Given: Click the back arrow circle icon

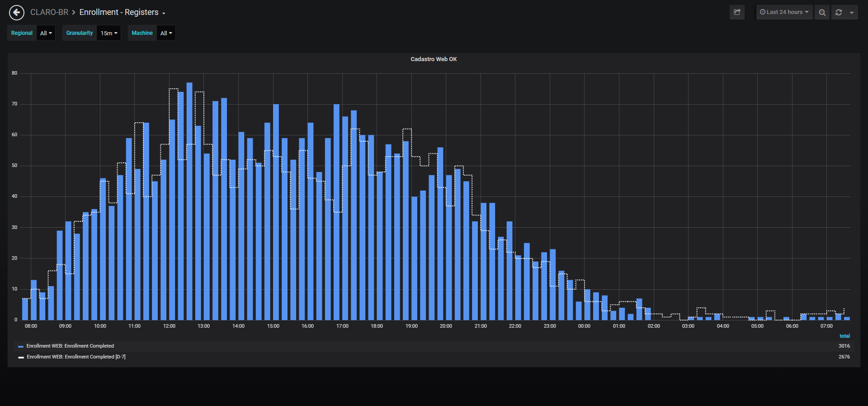Looking at the screenshot, I should tap(17, 13).
